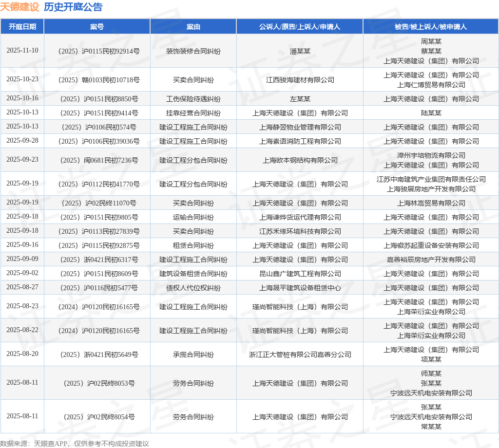Click plaintiff 昆山鑫广建筑工程有限公司
The image size is (499, 448).
[x=300, y=274]
